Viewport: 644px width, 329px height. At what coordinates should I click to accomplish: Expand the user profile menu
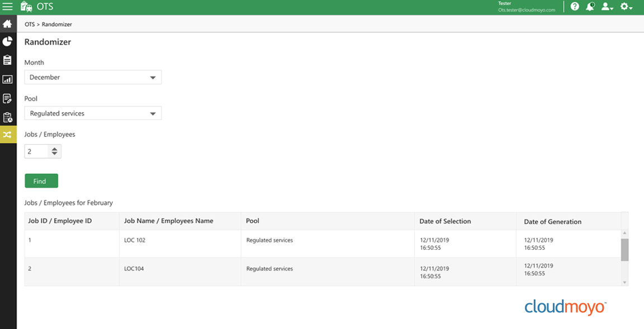[607, 7]
